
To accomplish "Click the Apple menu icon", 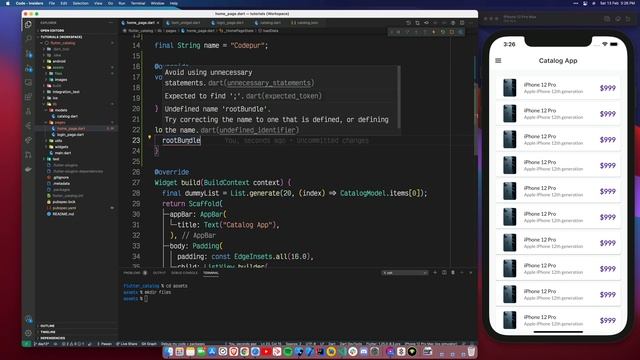I will [x=7, y=3].
